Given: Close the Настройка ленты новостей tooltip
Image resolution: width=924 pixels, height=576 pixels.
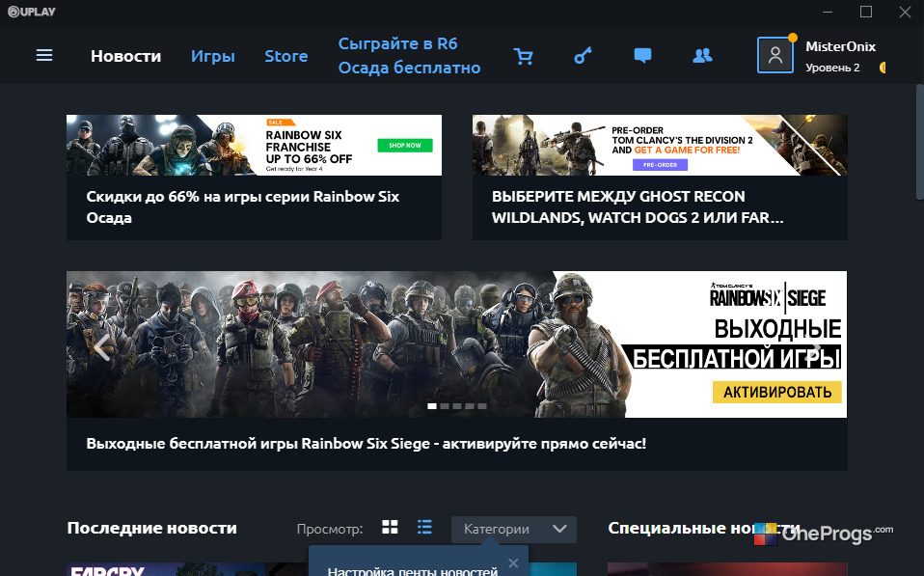Looking at the screenshot, I should [x=513, y=563].
